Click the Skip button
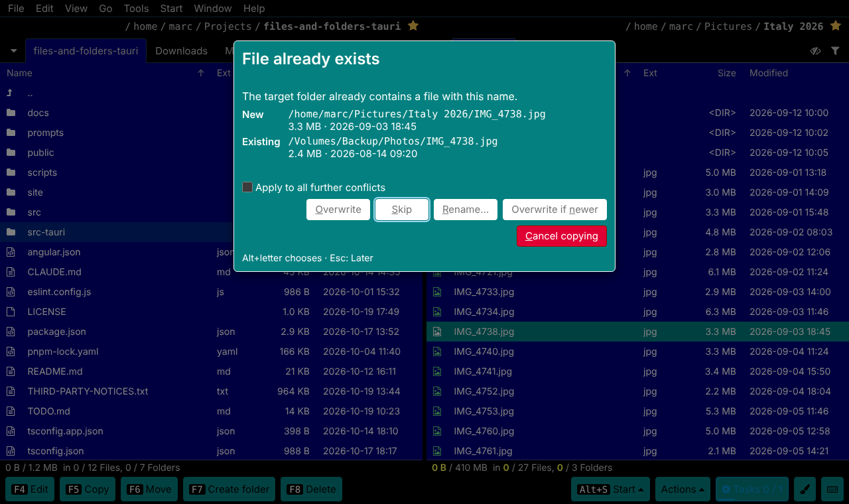 click(402, 210)
